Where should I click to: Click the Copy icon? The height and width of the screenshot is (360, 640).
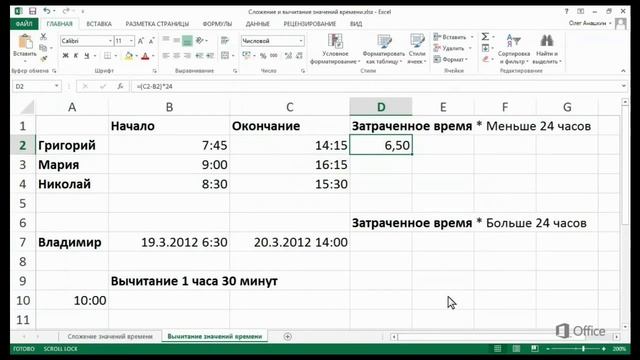pos(43,48)
